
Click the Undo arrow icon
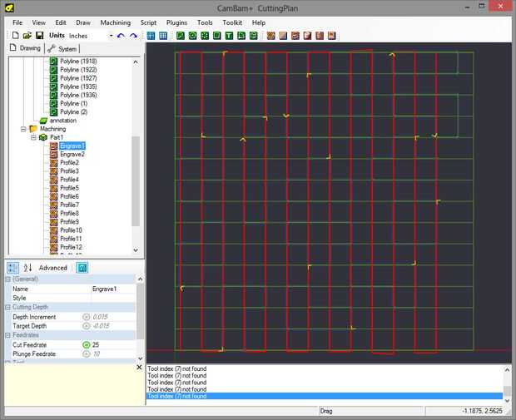122,36
